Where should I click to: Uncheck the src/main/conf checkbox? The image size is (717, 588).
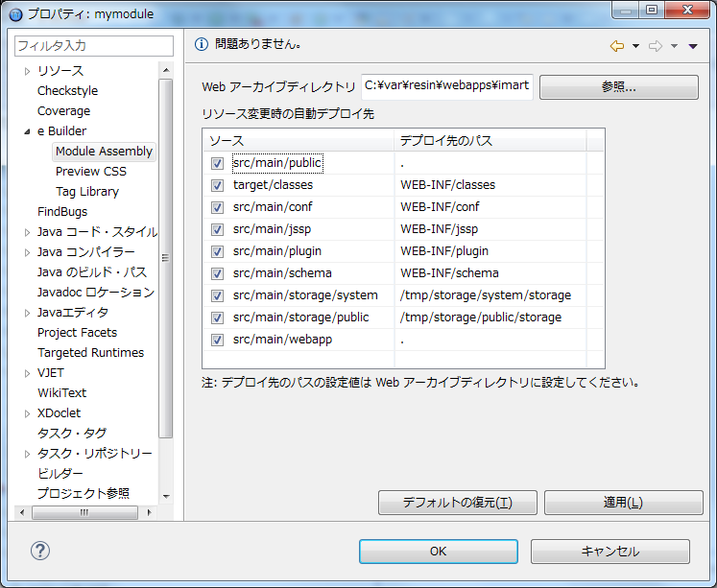click(x=217, y=207)
